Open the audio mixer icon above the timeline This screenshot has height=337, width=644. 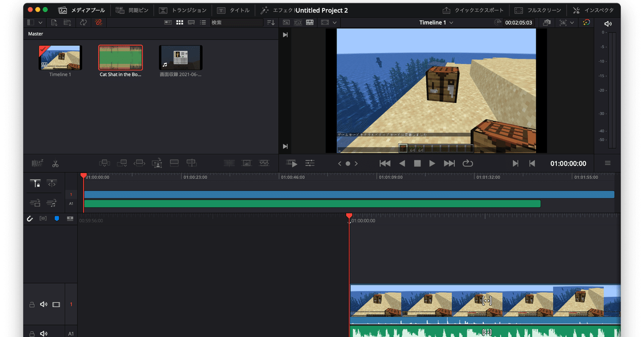[x=310, y=163]
